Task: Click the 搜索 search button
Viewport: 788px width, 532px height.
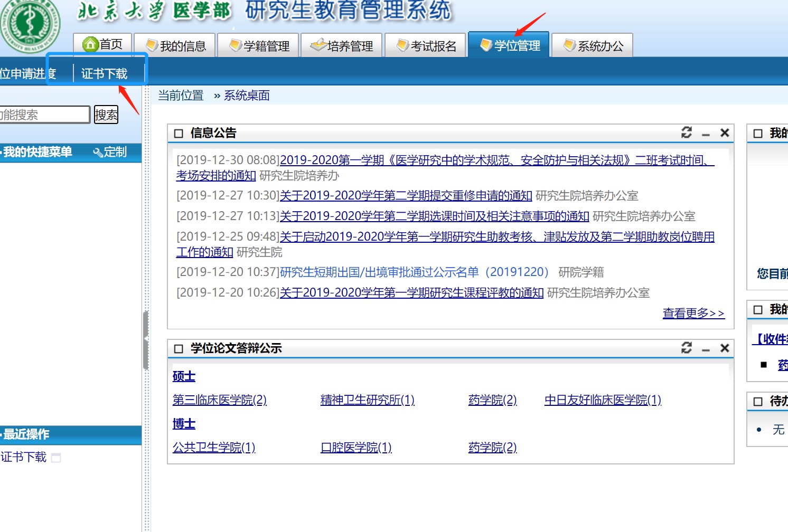Action: (106, 115)
